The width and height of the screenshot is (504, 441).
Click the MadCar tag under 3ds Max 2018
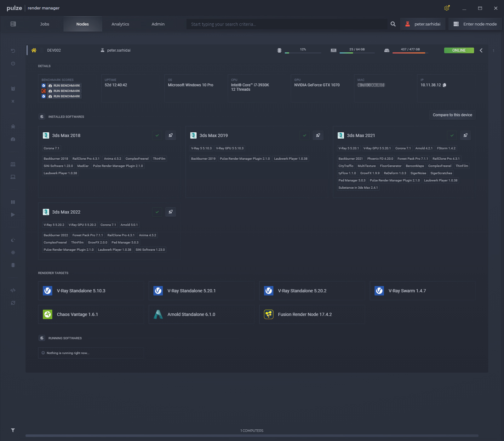83,166
